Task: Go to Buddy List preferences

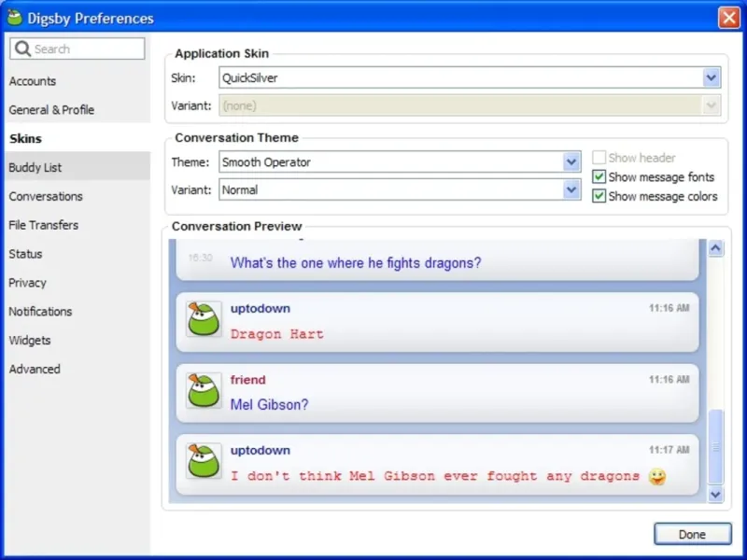Action: [x=78, y=167]
